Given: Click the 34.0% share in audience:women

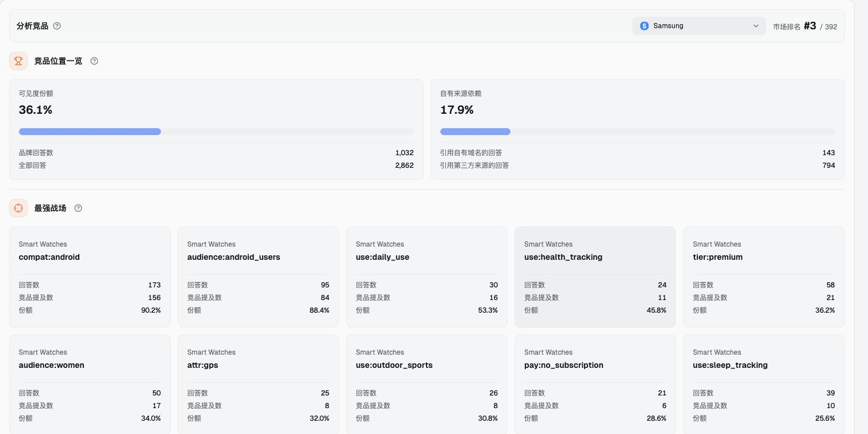Looking at the screenshot, I should [151, 418].
